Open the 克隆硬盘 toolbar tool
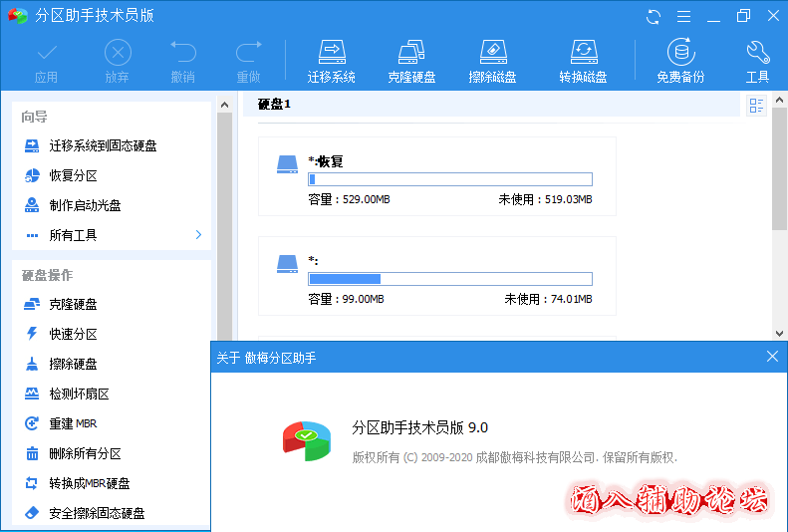The width and height of the screenshot is (788, 532). coord(411,61)
